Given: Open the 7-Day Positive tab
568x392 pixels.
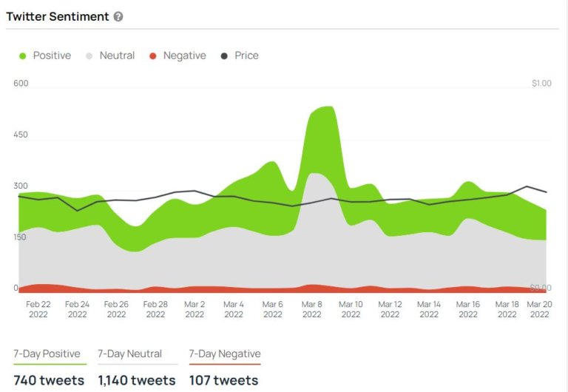Looking at the screenshot, I should tap(47, 354).
